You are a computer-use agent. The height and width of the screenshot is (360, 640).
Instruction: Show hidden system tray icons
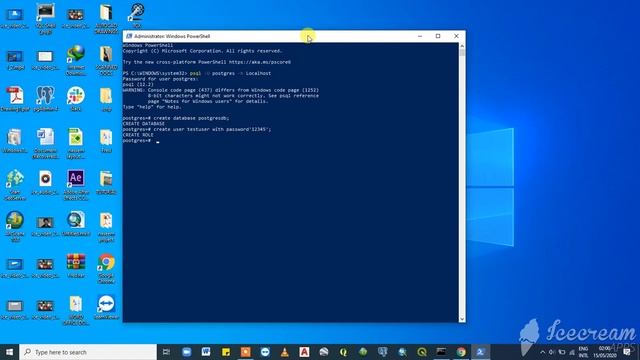tap(542, 352)
